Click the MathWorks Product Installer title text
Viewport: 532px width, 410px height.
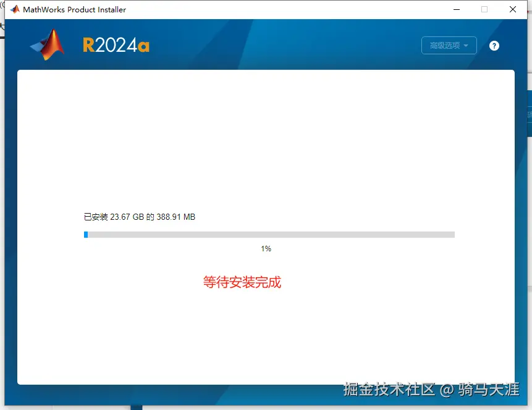74,10
